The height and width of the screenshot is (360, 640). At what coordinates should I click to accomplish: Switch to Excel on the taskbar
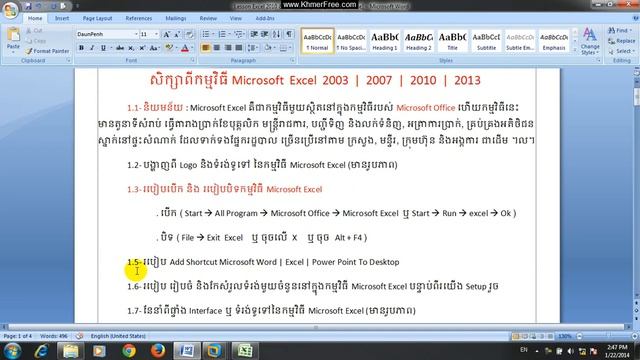coord(245,351)
